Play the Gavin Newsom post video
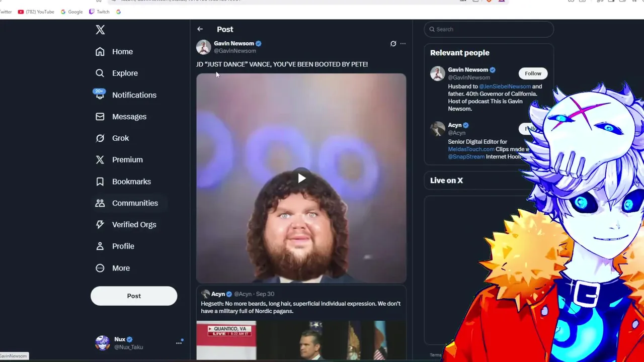Image resolution: width=644 pixels, height=362 pixels. point(301,178)
